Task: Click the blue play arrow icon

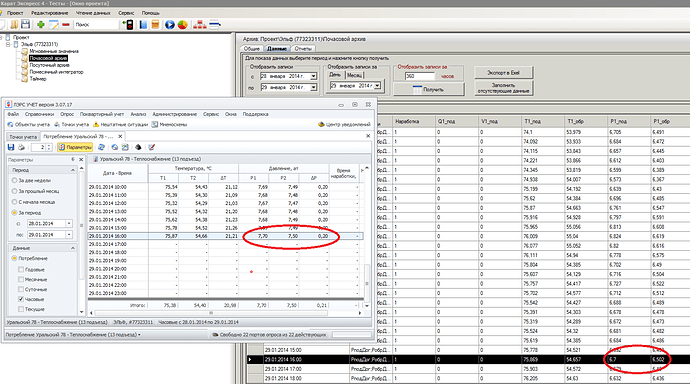Action: coord(169,25)
